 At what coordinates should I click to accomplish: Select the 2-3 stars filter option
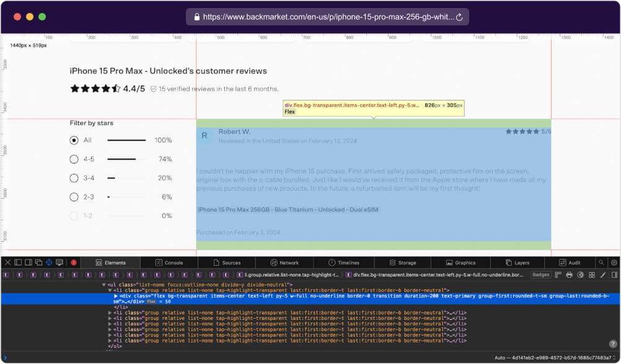74,197
